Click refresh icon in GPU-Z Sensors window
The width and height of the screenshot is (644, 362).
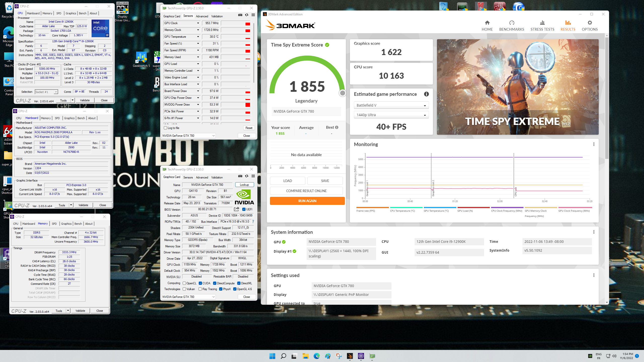[x=247, y=15]
